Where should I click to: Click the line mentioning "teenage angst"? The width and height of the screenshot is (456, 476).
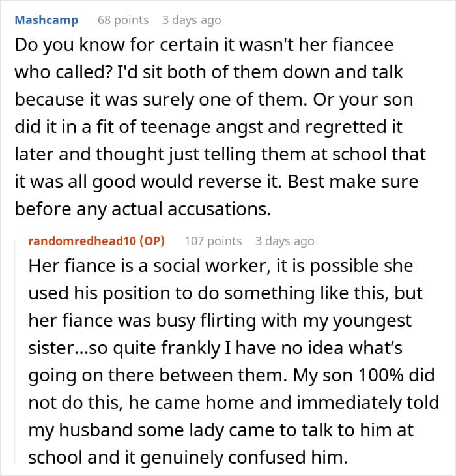(x=212, y=128)
